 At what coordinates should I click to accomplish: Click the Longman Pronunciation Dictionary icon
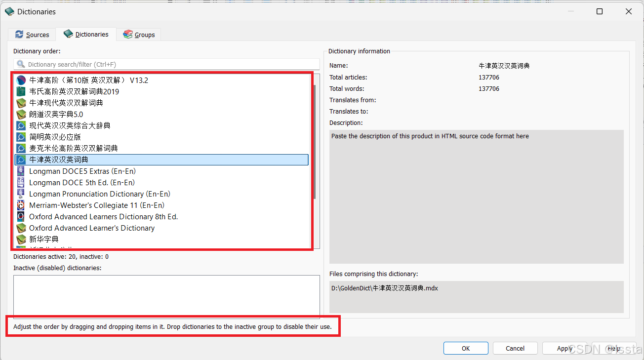tap(21, 194)
